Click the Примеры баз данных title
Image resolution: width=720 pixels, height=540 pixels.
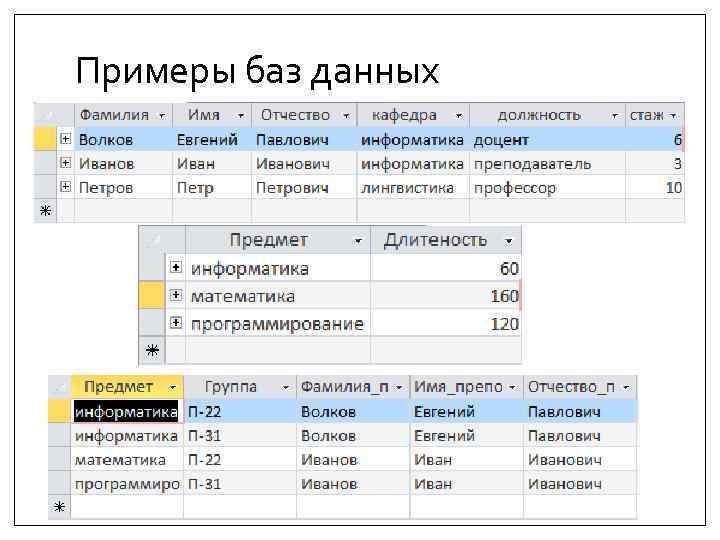pyautogui.click(x=257, y=71)
